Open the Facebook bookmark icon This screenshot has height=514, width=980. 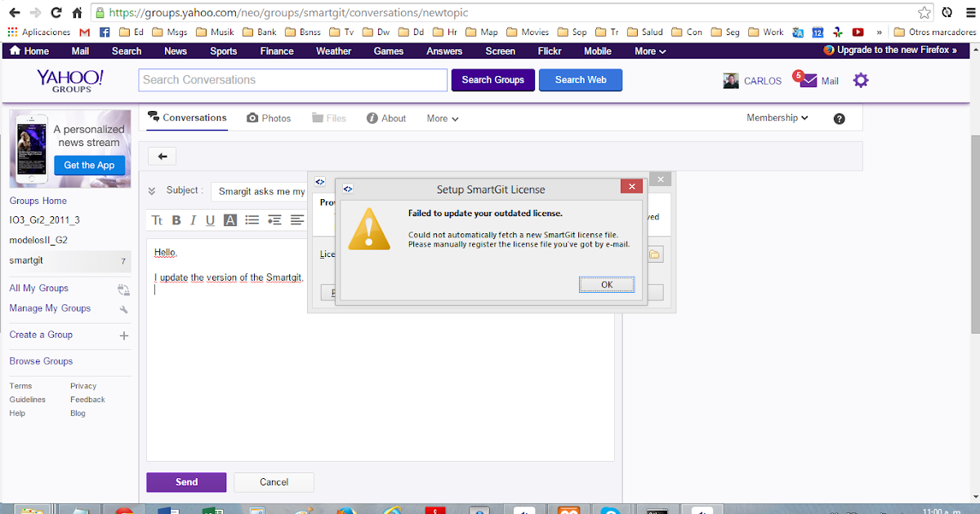(x=105, y=32)
